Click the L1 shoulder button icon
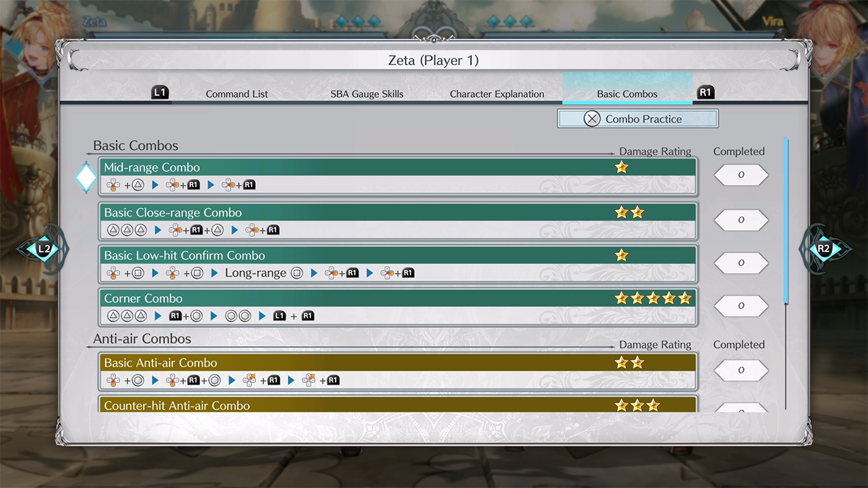This screenshot has height=488, width=868. (160, 93)
